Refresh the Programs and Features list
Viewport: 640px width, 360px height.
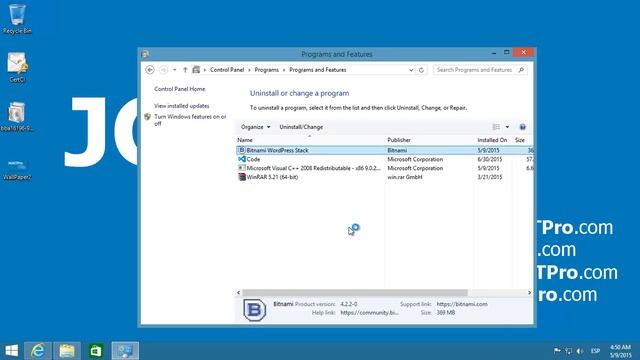421,70
